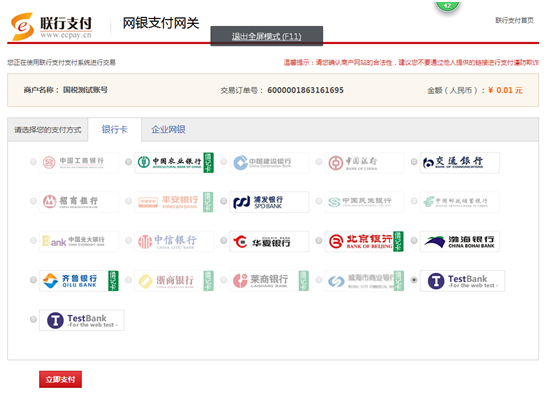Choose the 威海市商业银行 radio button
The width and height of the screenshot is (557, 417).
[x=319, y=280]
